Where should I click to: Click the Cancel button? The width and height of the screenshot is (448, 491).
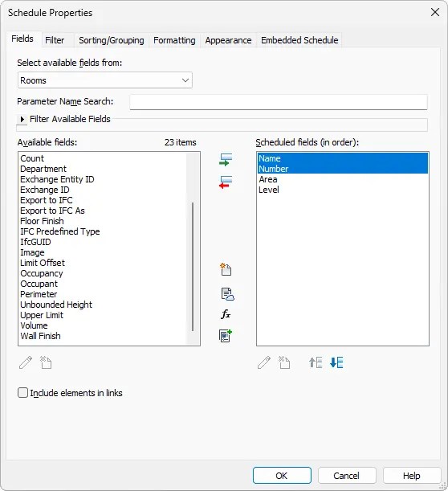(347, 476)
